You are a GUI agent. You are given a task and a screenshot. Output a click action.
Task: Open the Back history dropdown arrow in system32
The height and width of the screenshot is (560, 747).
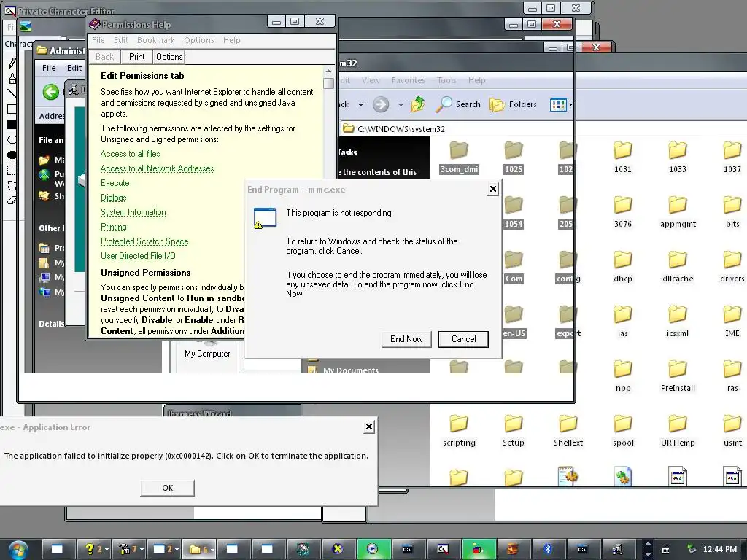coord(360,105)
